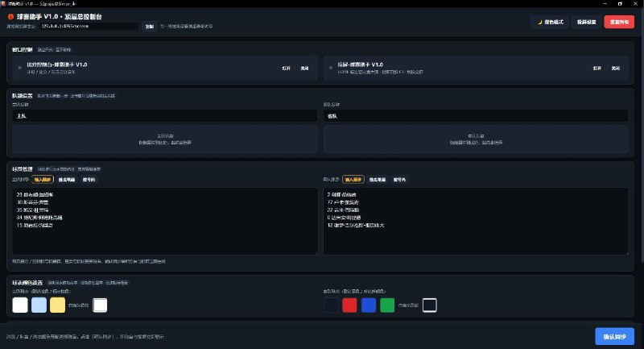
Task: Click home player line starting with 23
Action: (35, 194)
